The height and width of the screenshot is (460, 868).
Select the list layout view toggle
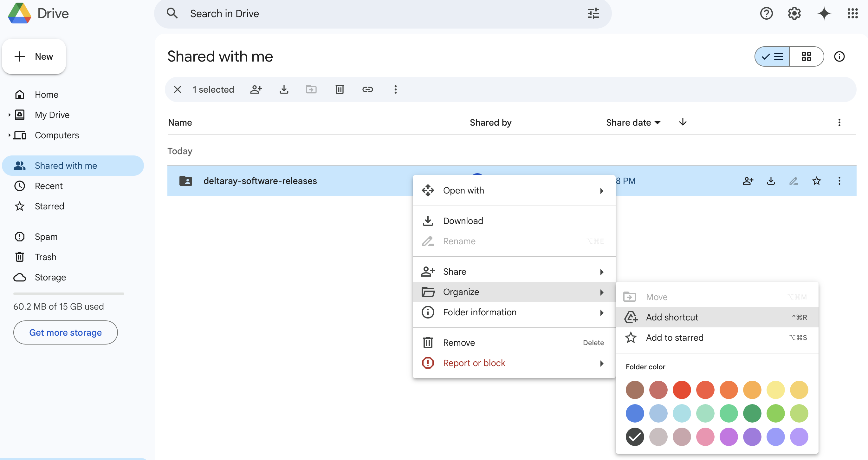(x=772, y=57)
